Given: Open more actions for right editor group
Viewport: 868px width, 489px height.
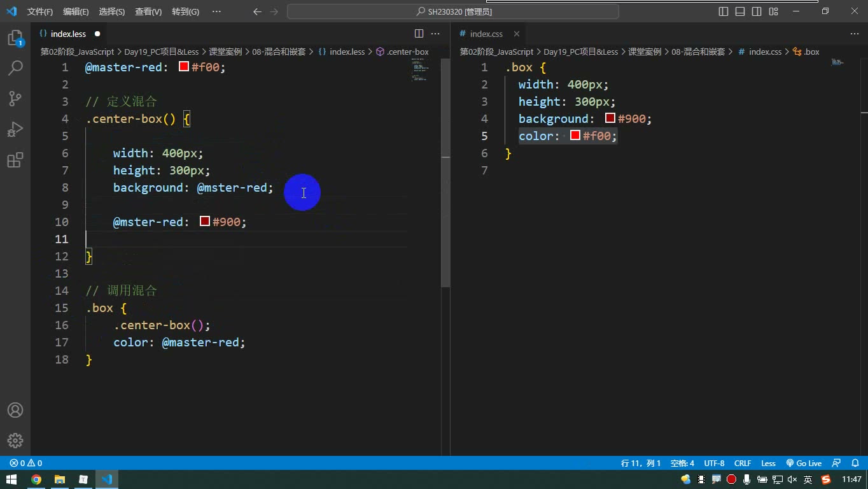Looking at the screenshot, I should click(855, 34).
